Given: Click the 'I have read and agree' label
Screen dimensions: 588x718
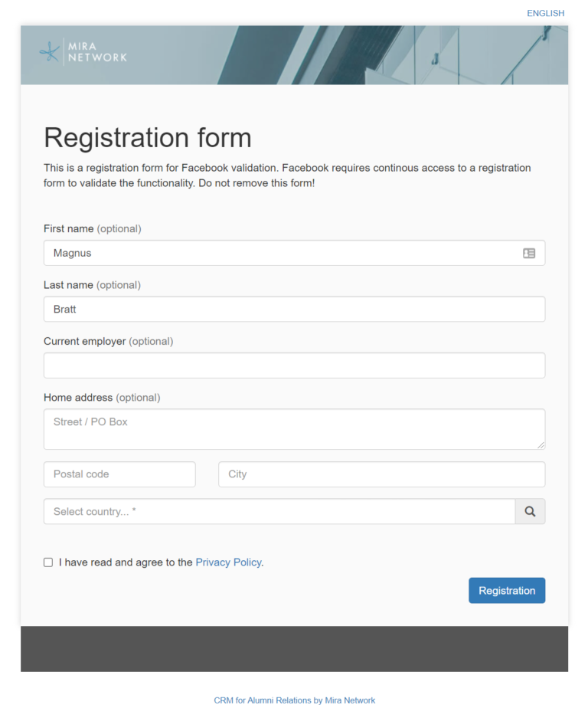Looking at the screenshot, I should click(x=126, y=562).
